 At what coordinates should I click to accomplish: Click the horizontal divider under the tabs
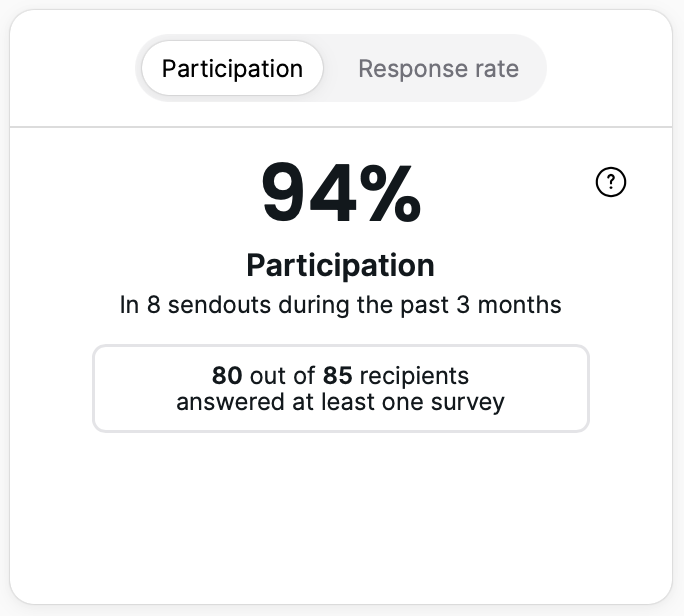[x=340, y=127]
